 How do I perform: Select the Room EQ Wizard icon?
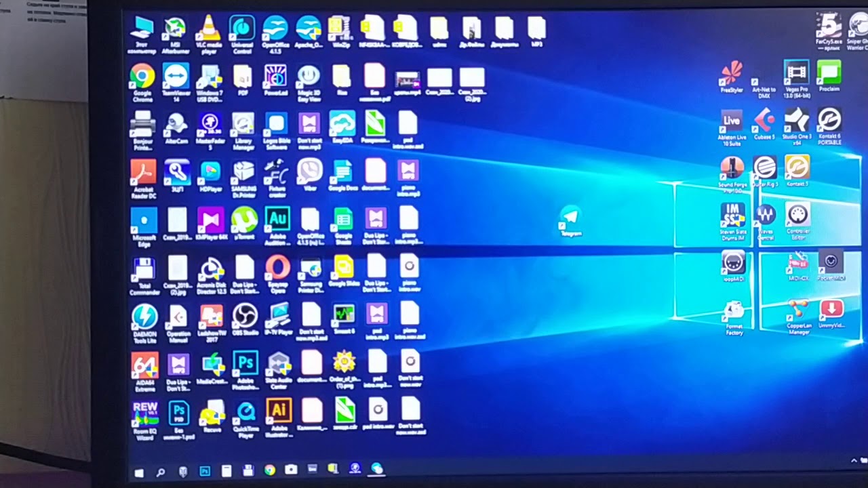(x=145, y=420)
